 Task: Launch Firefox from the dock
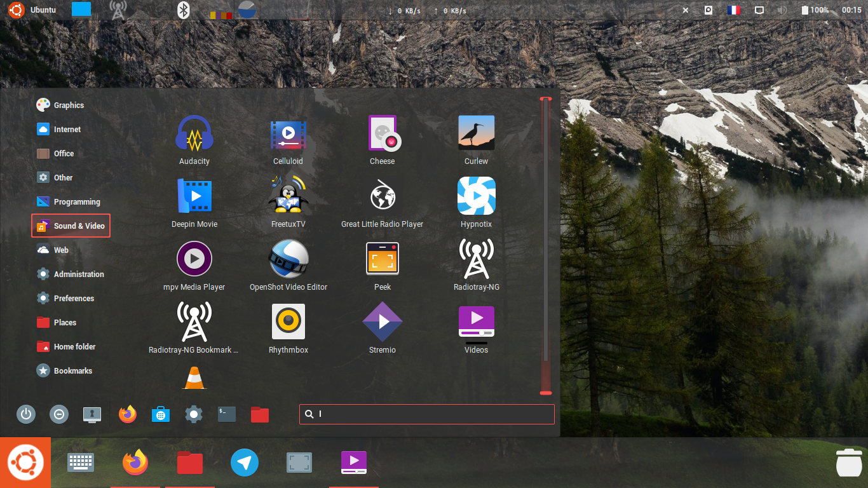tap(135, 462)
